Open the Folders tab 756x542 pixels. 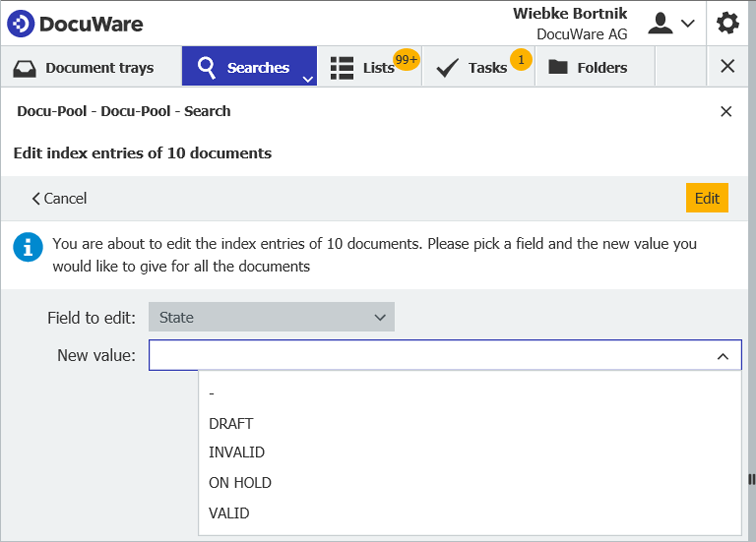click(x=588, y=68)
